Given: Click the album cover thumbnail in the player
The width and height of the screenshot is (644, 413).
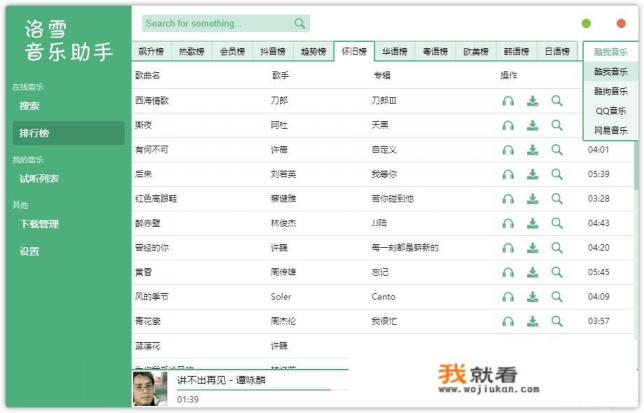Looking at the screenshot, I should coord(150,389).
